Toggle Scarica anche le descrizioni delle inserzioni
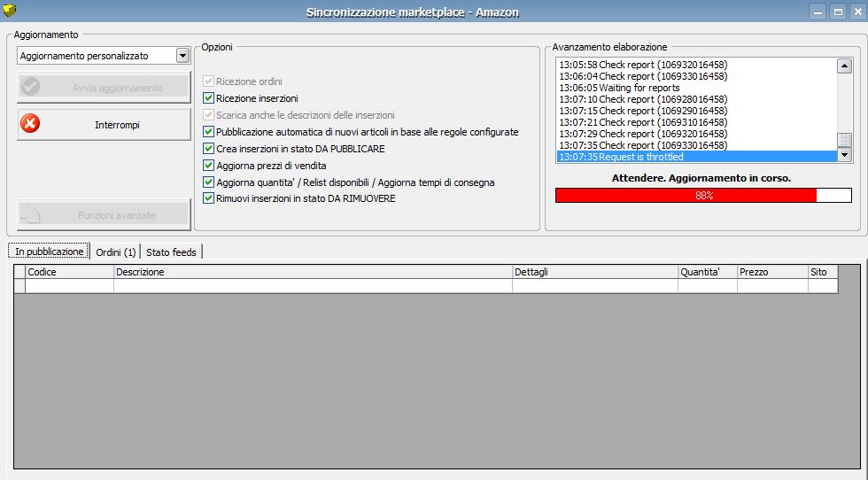Viewport: 868px width, 480px height. [x=208, y=115]
